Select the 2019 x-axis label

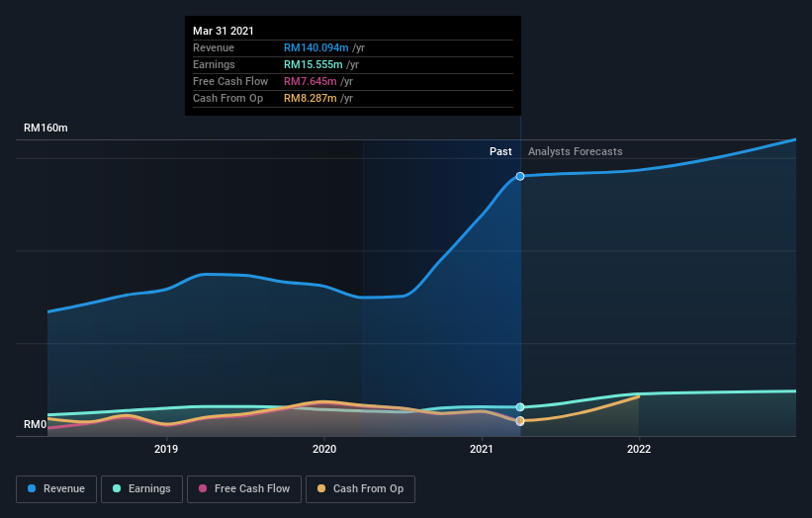166,449
